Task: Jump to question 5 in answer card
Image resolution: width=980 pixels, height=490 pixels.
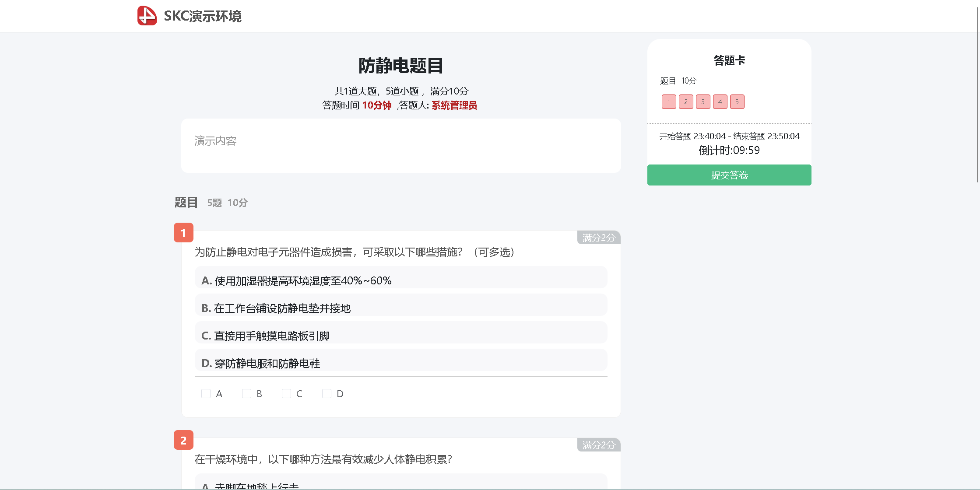Action: tap(737, 102)
